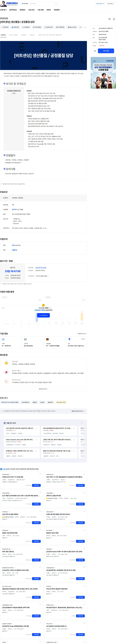Click the 로그인 link above AI recommendations

[5, 469]
